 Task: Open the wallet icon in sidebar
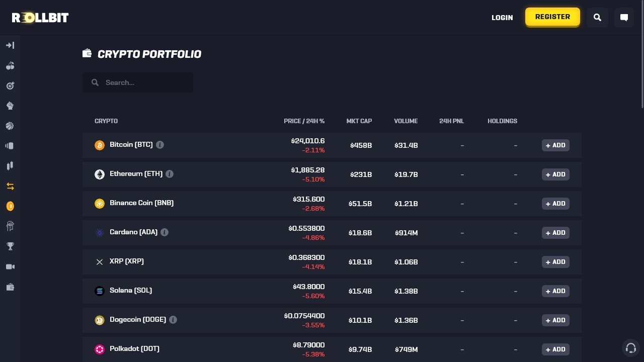10,287
